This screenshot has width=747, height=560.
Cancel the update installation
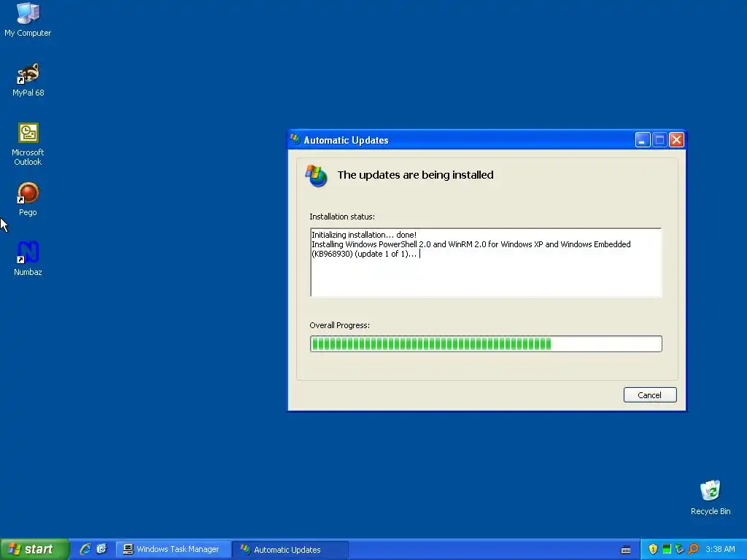coord(650,394)
